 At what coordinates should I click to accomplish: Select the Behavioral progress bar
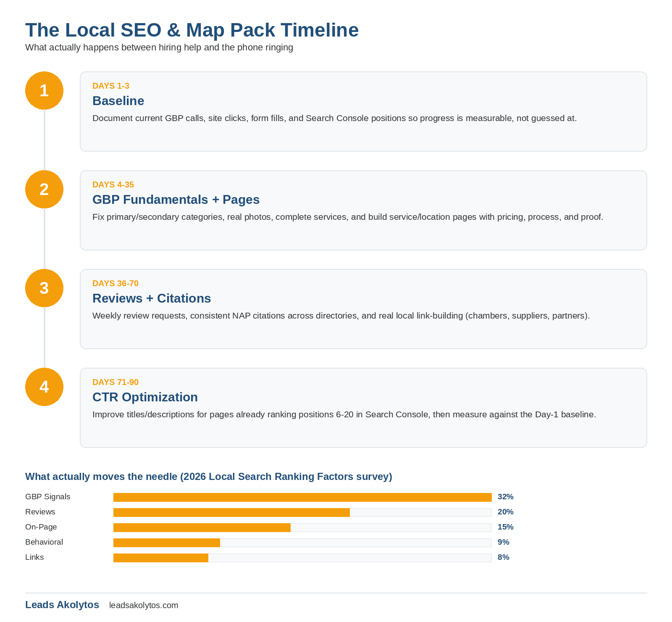[x=302, y=543]
